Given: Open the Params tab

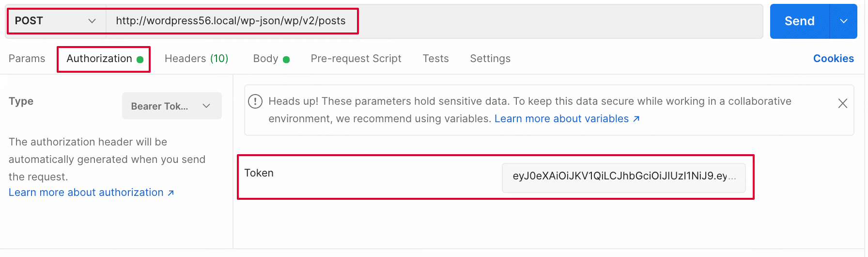Looking at the screenshot, I should tap(27, 59).
